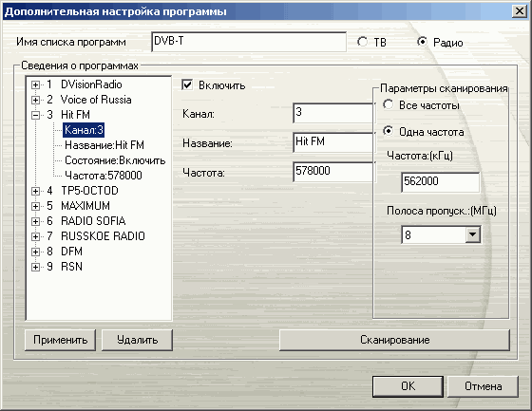
Task: Select the ТВ radio button
Action: point(362,42)
